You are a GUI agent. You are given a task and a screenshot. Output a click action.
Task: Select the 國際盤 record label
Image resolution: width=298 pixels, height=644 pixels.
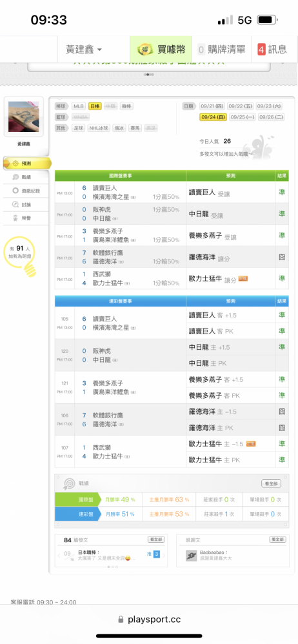78,500
